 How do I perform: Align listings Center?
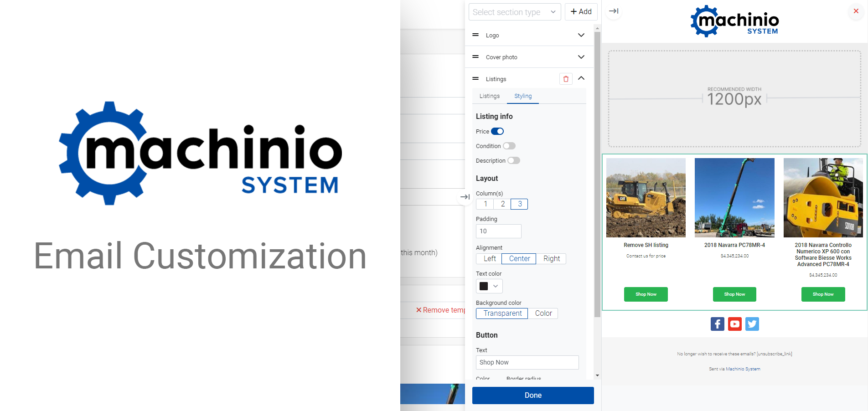coord(519,259)
